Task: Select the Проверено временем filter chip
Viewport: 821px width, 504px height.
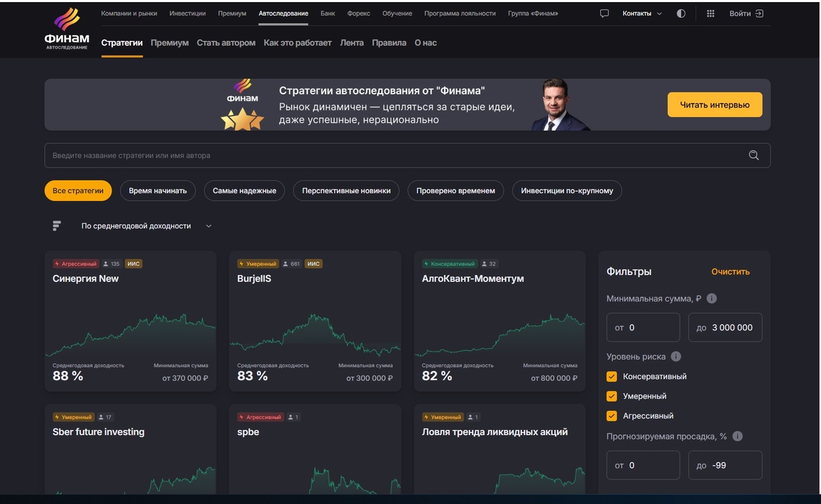Action: pyautogui.click(x=456, y=191)
